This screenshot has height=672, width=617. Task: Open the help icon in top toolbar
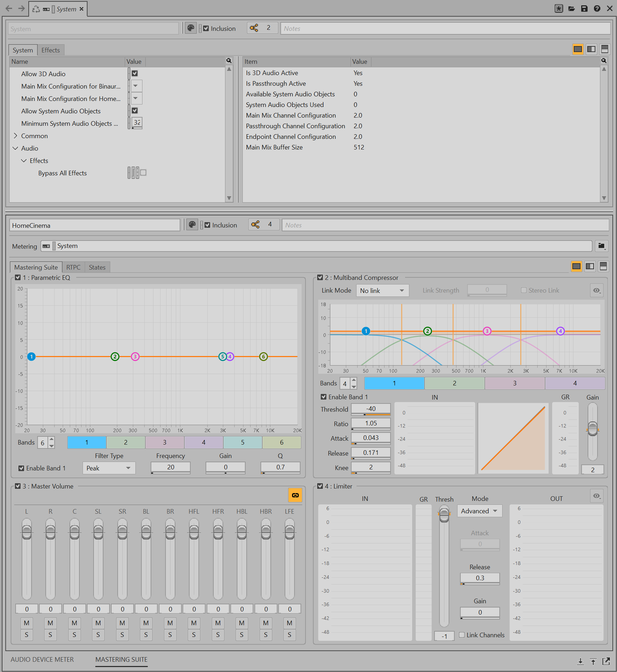click(x=597, y=9)
